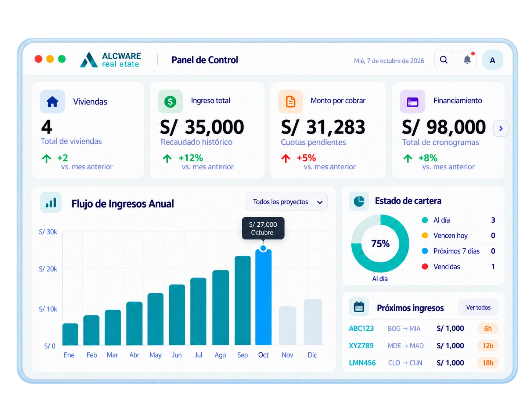Click the 6h time badge

488,328
